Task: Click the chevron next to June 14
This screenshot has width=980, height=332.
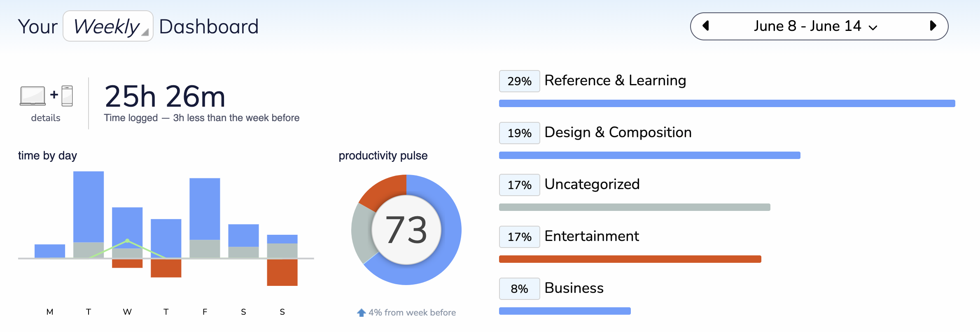Action: (873, 28)
